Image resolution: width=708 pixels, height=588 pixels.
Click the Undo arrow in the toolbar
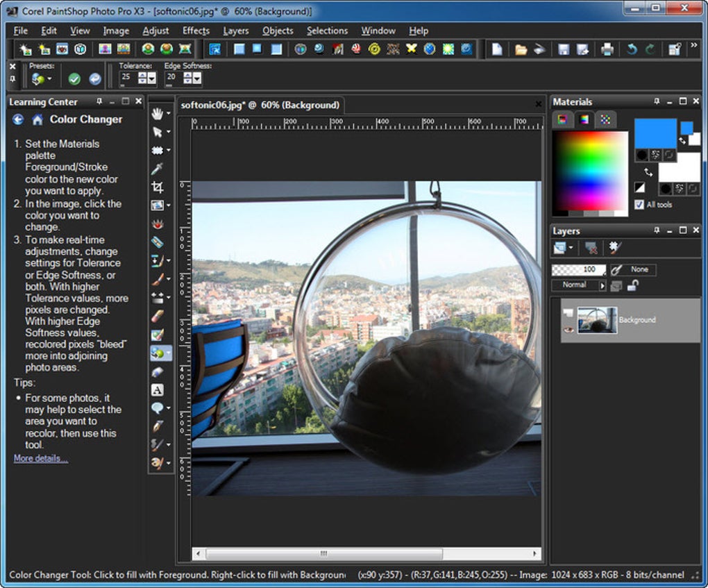[632, 49]
